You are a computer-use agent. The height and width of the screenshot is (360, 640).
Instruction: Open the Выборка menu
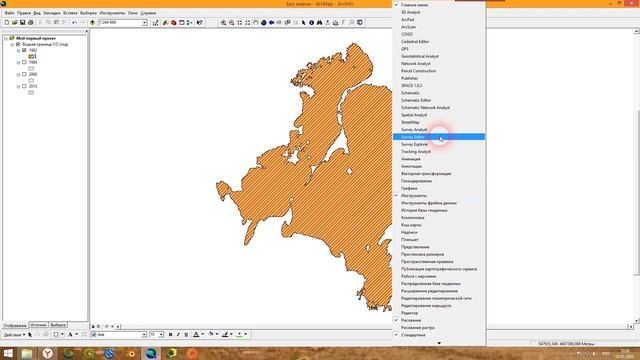[89, 13]
